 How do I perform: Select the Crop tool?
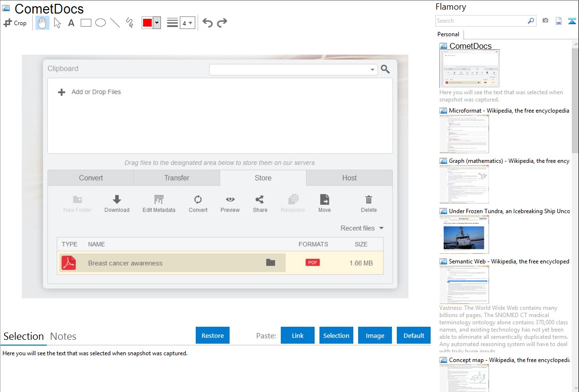(15, 23)
